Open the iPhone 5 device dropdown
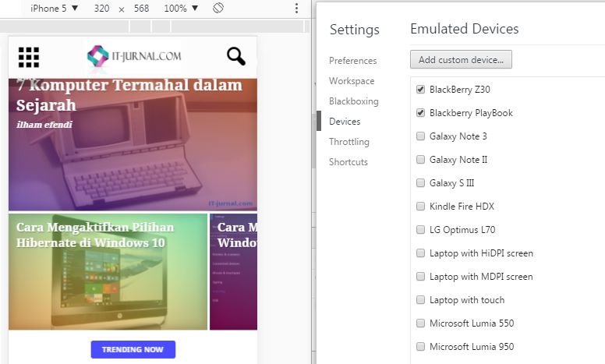This screenshot has height=364, width=605. coord(54,8)
